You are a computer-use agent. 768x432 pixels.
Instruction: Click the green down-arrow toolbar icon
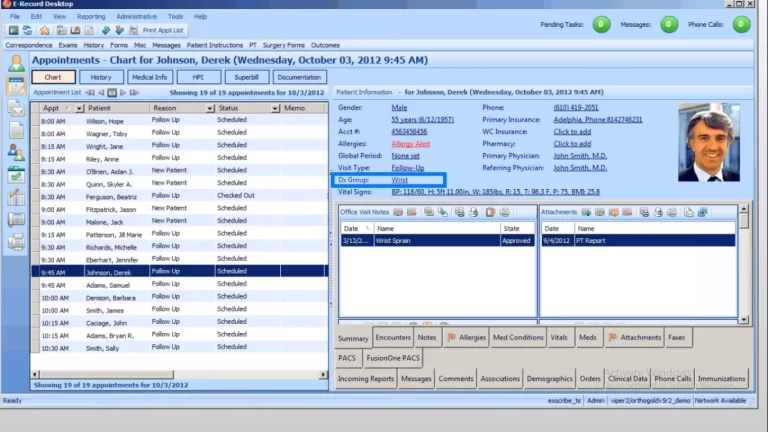pos(106,30)
